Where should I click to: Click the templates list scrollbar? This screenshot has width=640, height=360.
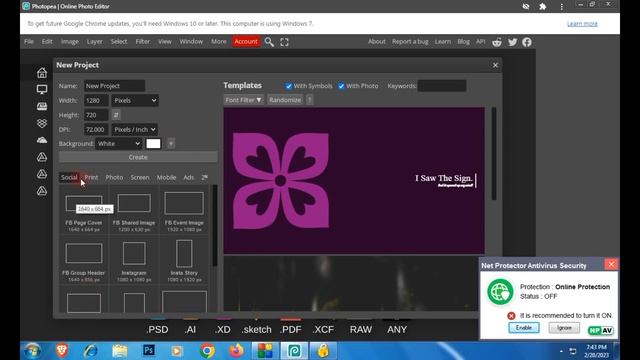click(494, 154)
